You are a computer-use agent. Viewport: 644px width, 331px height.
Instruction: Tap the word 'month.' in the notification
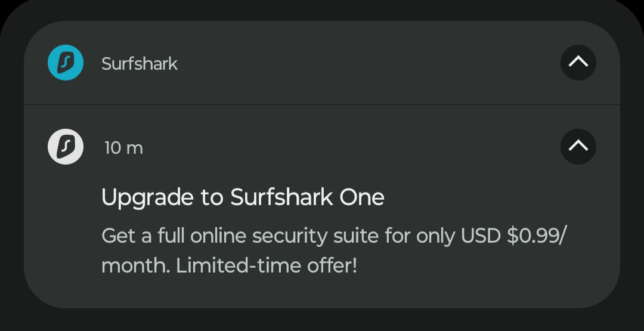tap(135, 266)
